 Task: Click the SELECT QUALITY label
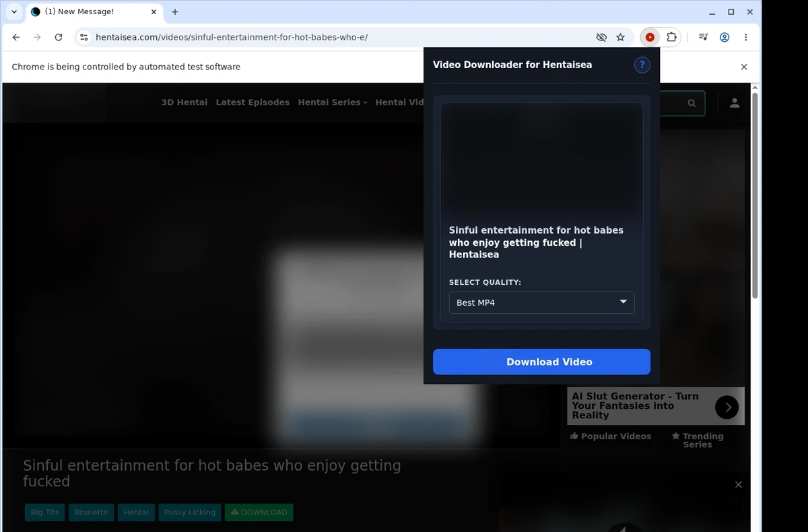click(x=485, y=282)
